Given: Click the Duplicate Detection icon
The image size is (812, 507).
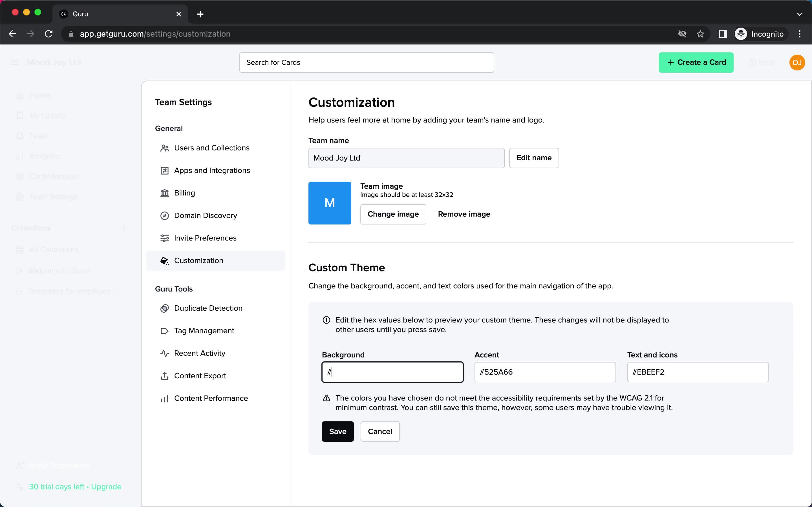Looking at the screenshot, I should [x=164, y=308].
